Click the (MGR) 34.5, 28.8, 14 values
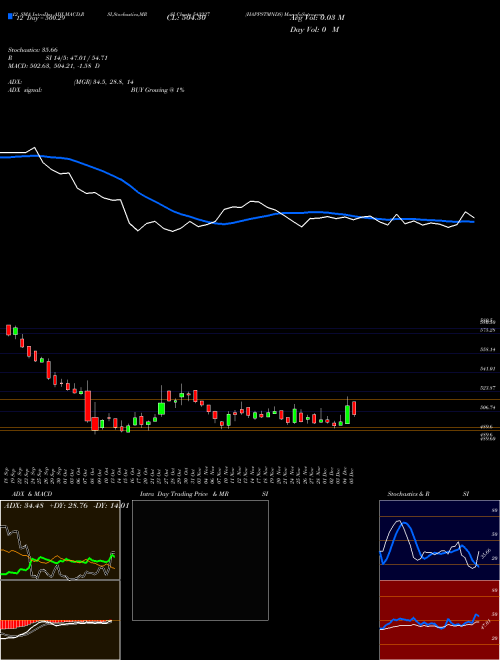This screenshot has width=500, height=660. point(104,82)
